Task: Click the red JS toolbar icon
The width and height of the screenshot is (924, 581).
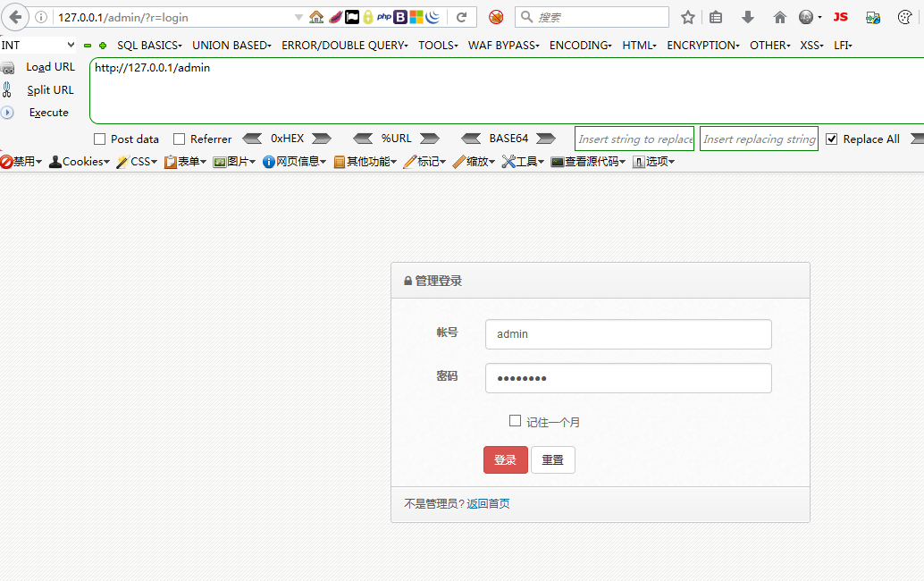Action: [840, 17]
